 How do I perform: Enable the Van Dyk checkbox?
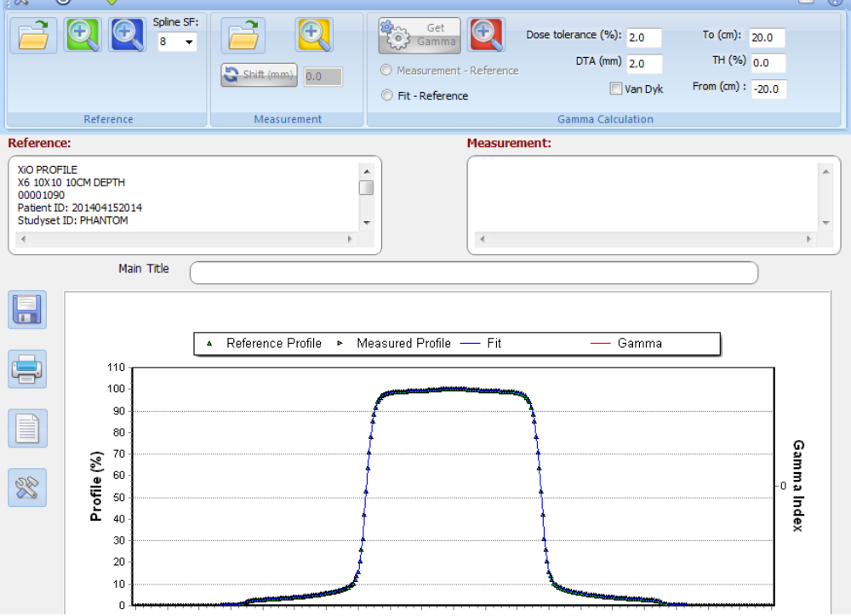(x=616, y=88)
